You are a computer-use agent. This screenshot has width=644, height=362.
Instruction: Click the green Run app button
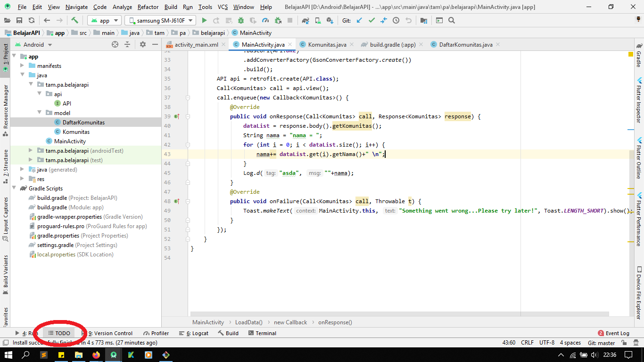(x=204, y=21)
